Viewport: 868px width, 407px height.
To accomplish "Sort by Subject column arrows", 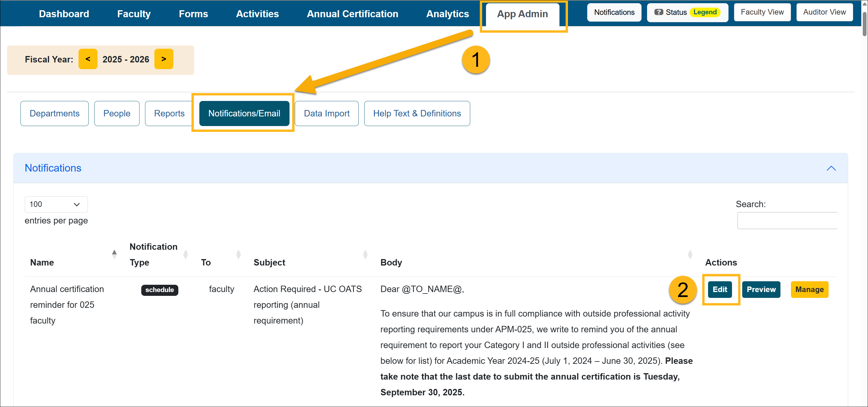I will point(365,254).
